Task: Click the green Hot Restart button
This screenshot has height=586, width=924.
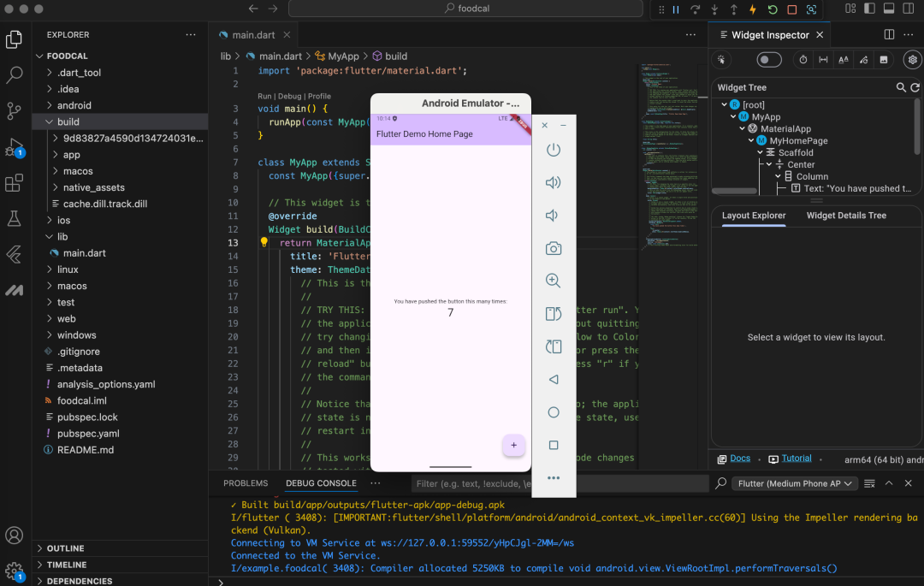Action: [x=773, y=9]
